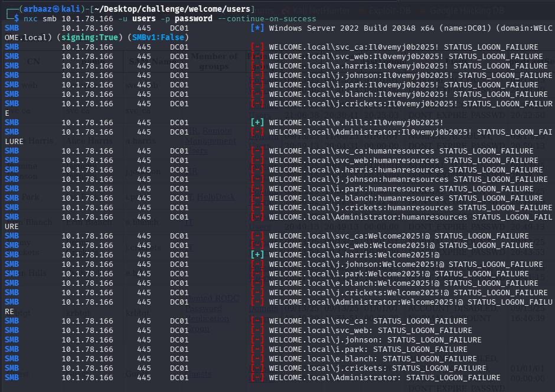Click the green [+] marker for a.harris
This screenshot has height=392, width=555.
click(257, 255)
